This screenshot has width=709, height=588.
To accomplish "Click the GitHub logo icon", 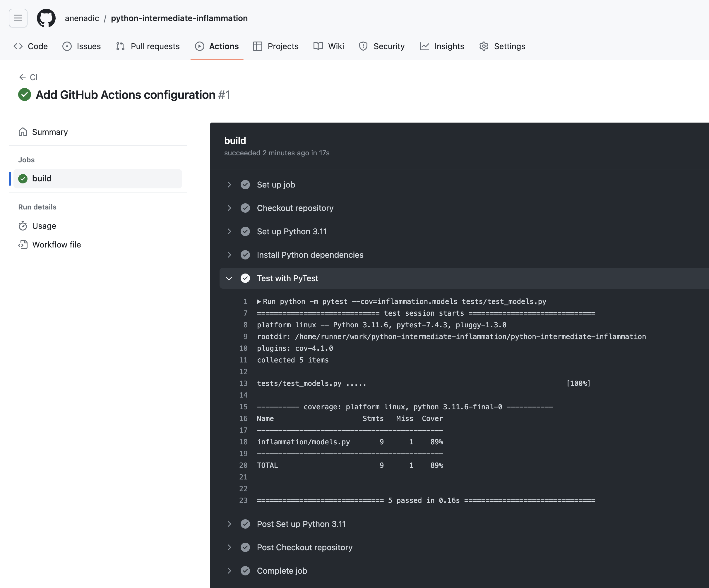I will (x=46, y=18).
